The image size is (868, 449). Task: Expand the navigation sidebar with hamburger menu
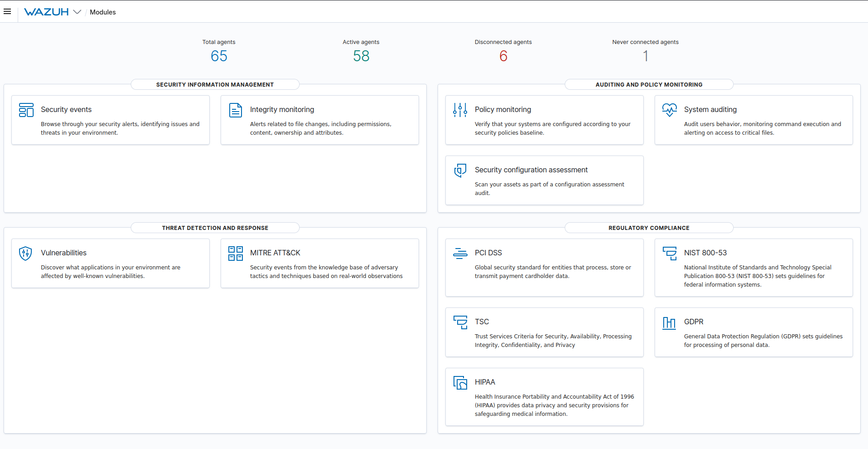click(7, 11)
